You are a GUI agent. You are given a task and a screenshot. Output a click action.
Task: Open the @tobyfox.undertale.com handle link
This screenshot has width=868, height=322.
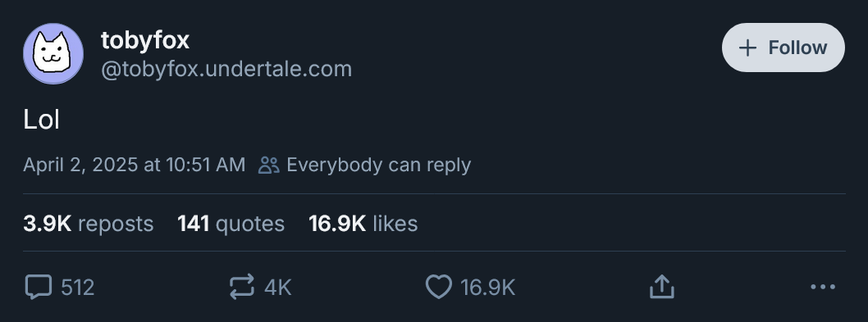(226, 69)
